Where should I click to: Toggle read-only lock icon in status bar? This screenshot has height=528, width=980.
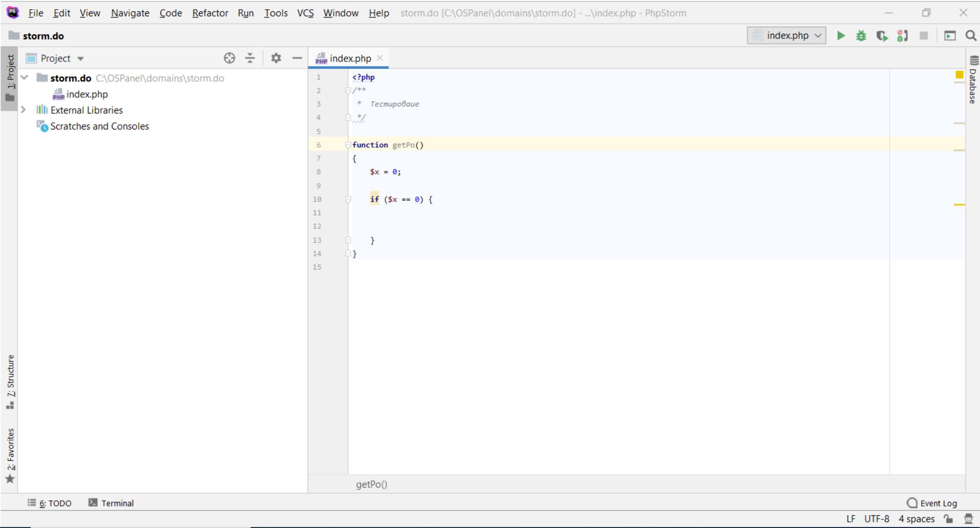pyautogui.click(x=949, y=519)
